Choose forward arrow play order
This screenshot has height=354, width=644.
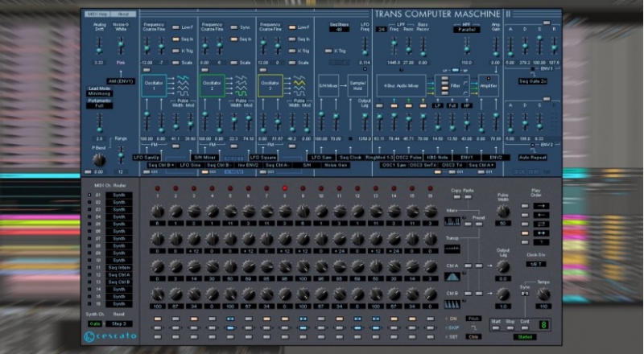541,206
